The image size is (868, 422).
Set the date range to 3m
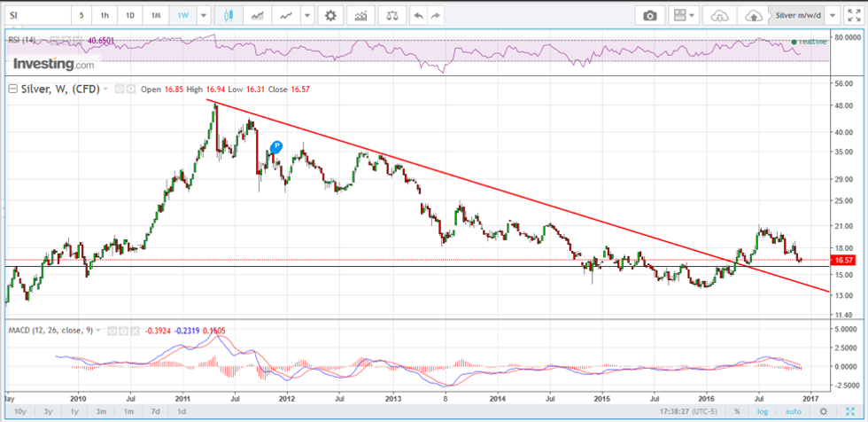pyautogui.click(x=103, y=411)
